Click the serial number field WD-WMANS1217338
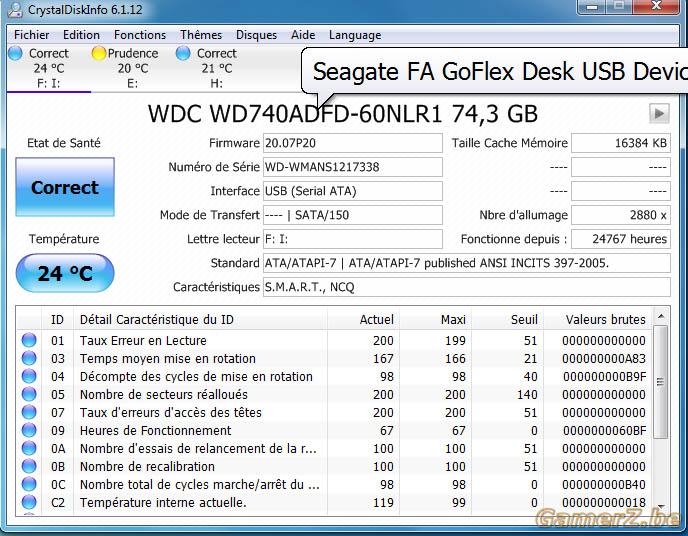Screen dimensions: 688x536 tap(353, 167)
